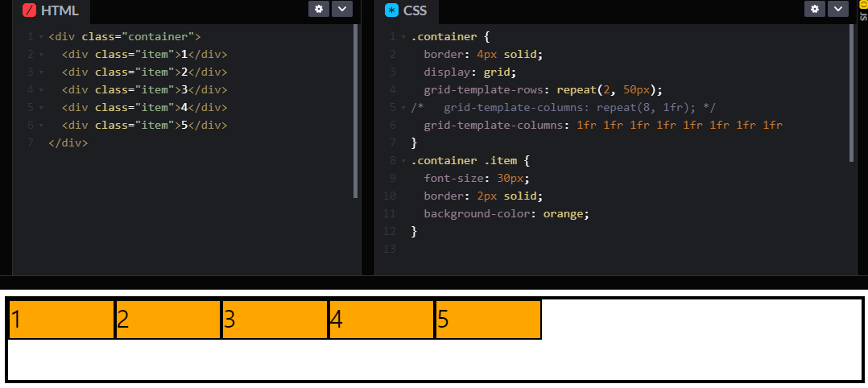Click orange grid item 1 in preview
Viewport: 868px width, 388px height.
point(61,320)
